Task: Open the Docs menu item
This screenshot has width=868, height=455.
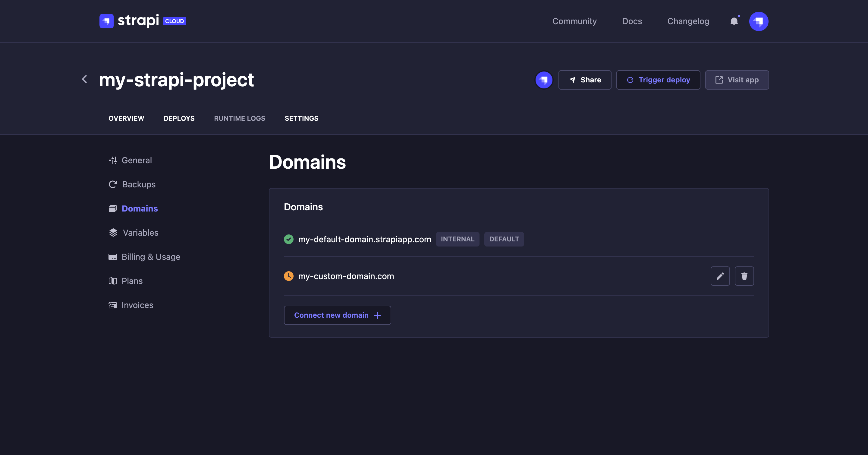Action: pyautogui.click(x=632, y=21)
